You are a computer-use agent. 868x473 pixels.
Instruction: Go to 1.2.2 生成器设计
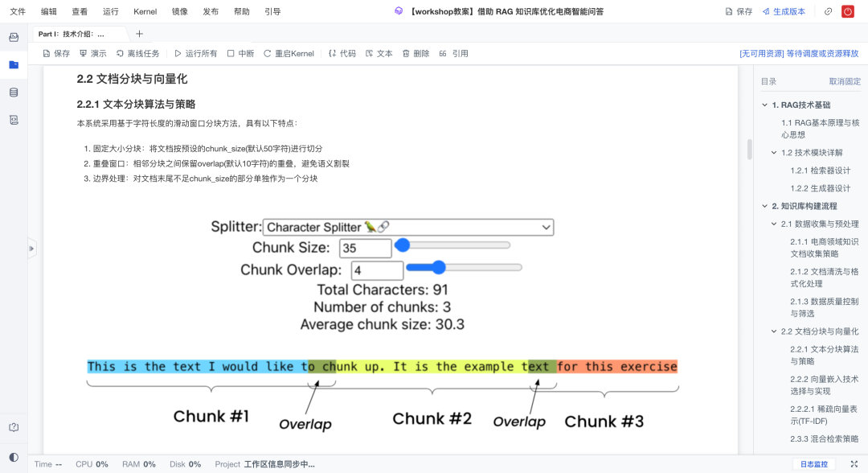821,188
